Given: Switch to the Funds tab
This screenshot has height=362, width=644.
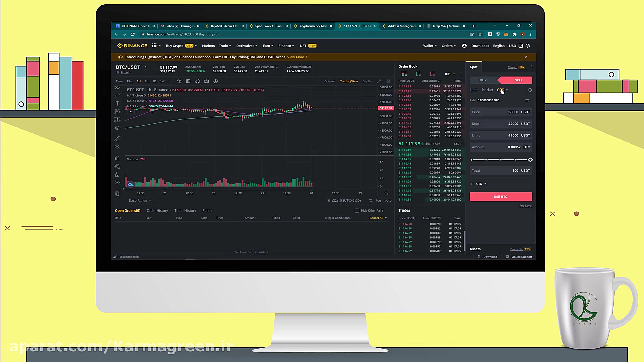Looking at the screenshot, I should pos(207,211).
